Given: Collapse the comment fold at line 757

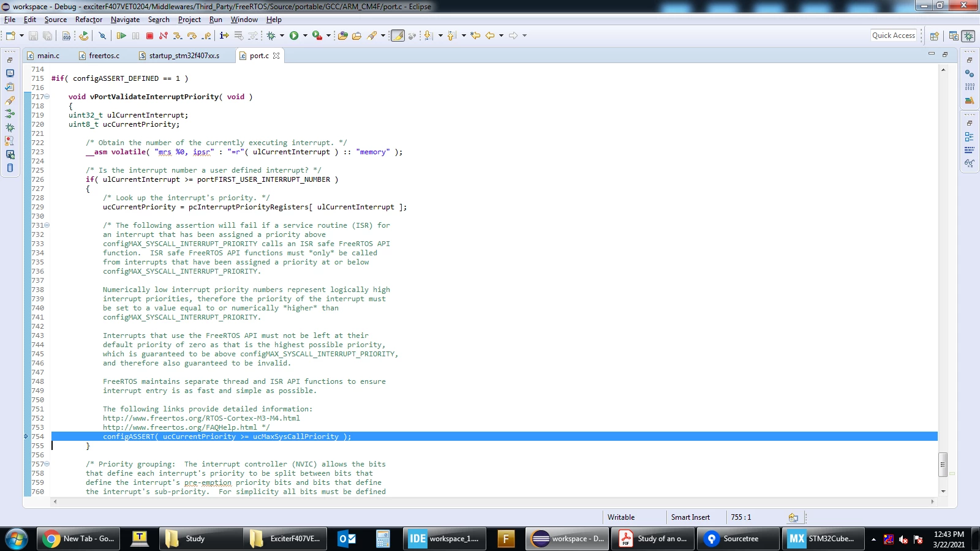Looking at the screenshot, I should pyautogui.click(x=47, y=464).
